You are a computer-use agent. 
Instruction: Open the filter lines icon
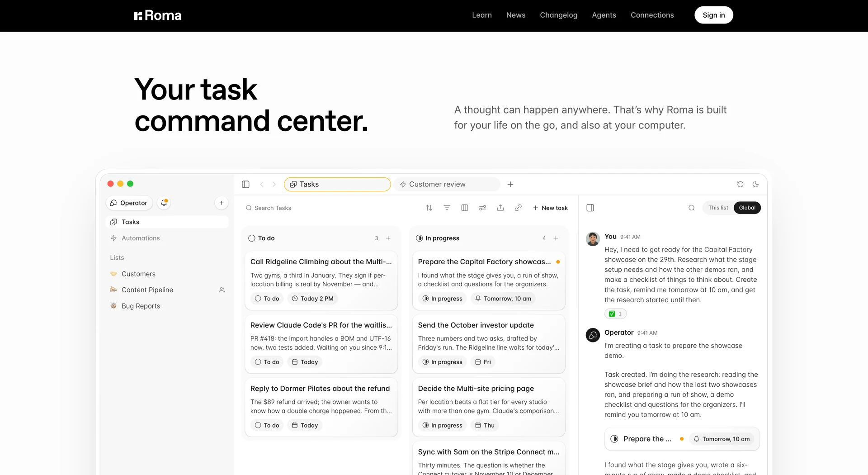click(447, 208)
